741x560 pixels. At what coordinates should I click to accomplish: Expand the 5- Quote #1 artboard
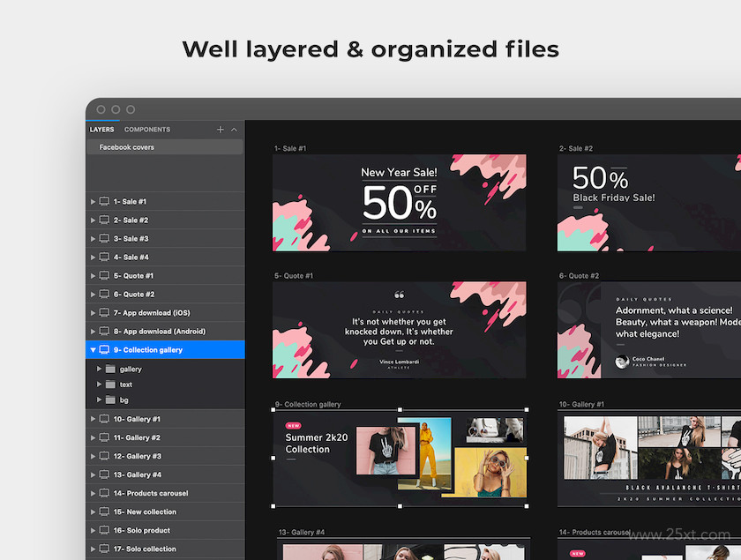point(94,275)
